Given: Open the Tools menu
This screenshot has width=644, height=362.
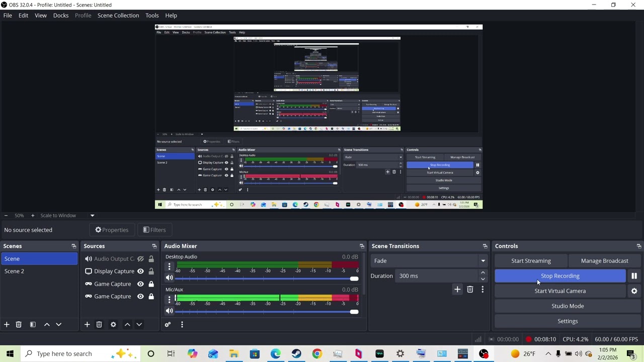Looking at the screenshot, I should 152,16.
